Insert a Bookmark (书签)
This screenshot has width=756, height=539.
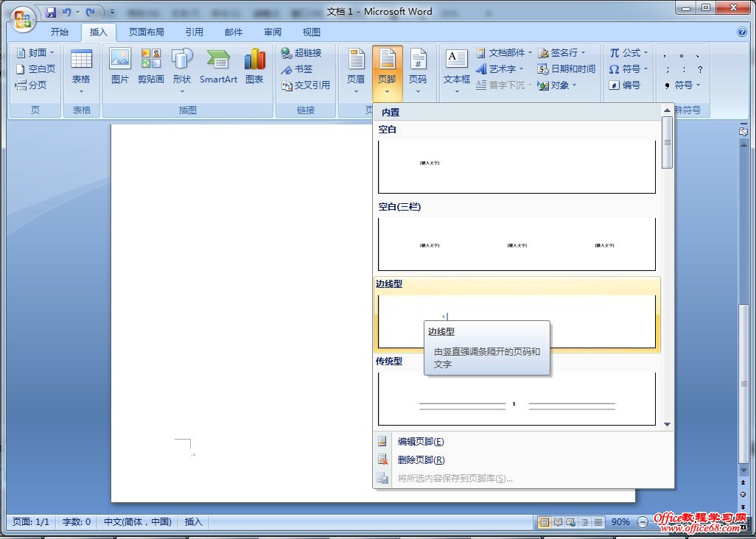tap(297, 69)
